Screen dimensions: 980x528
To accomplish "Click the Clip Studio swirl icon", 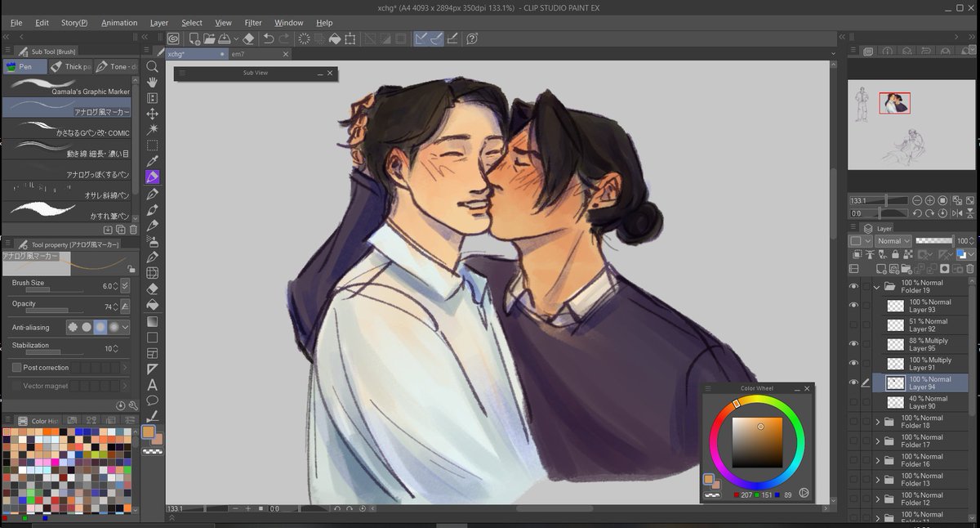I will point(173,38).
